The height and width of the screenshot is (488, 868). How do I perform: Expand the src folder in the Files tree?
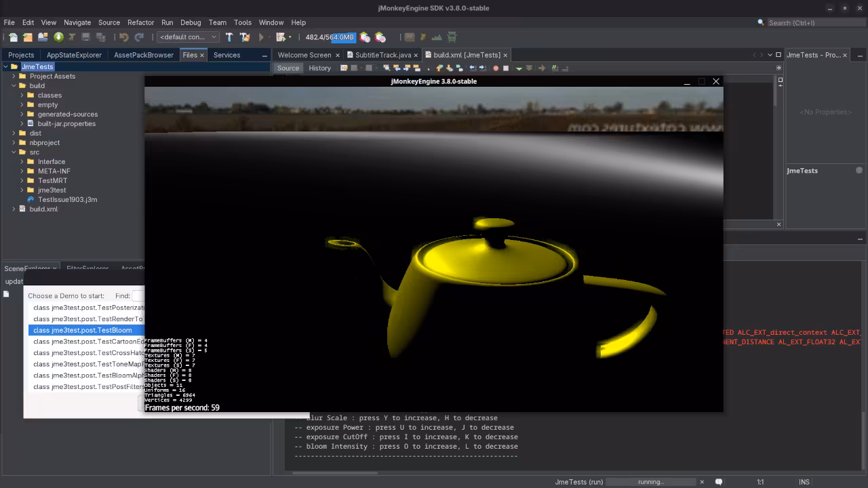[14, 152]
